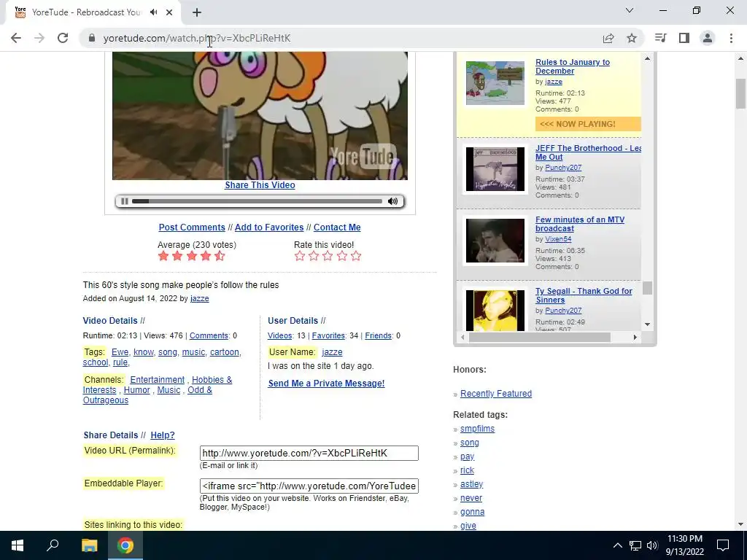Open uploader jazze link under description
Image resolution: width=747 pixels, height=560 pixels.
199,298
